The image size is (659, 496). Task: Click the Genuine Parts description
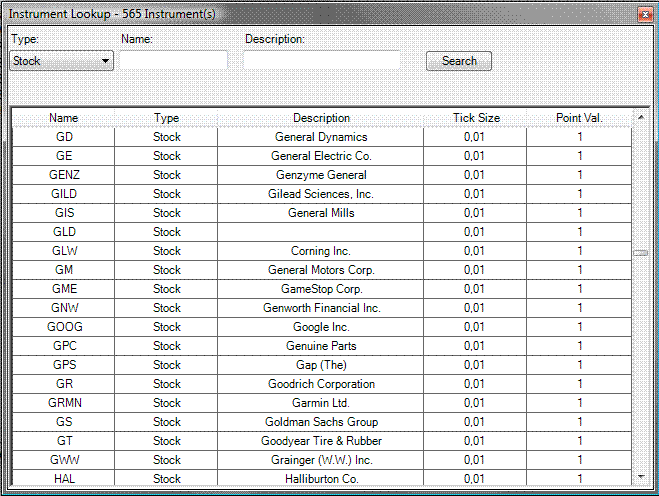click(321, 346)
